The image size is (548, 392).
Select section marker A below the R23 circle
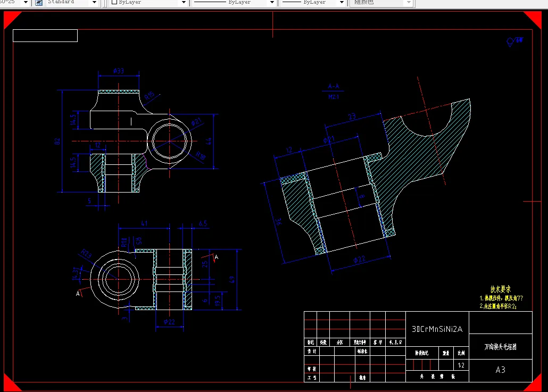78,294
